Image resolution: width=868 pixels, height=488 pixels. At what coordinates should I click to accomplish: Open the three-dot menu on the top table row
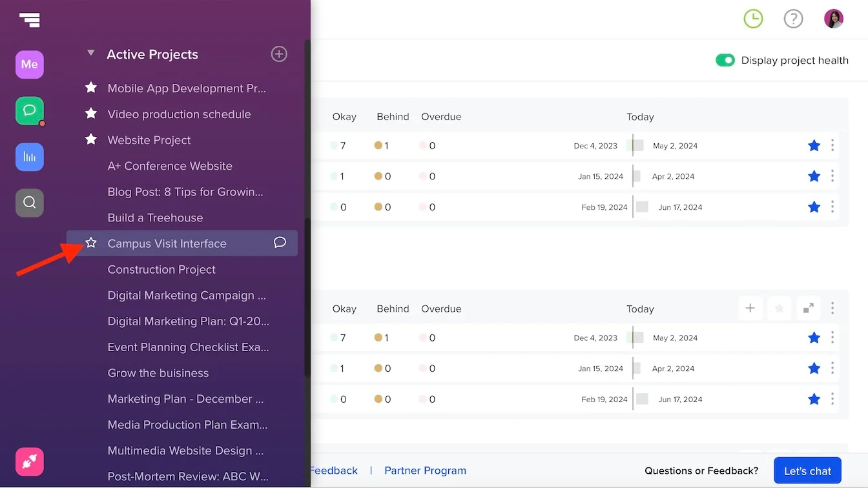tap(832, 145)
